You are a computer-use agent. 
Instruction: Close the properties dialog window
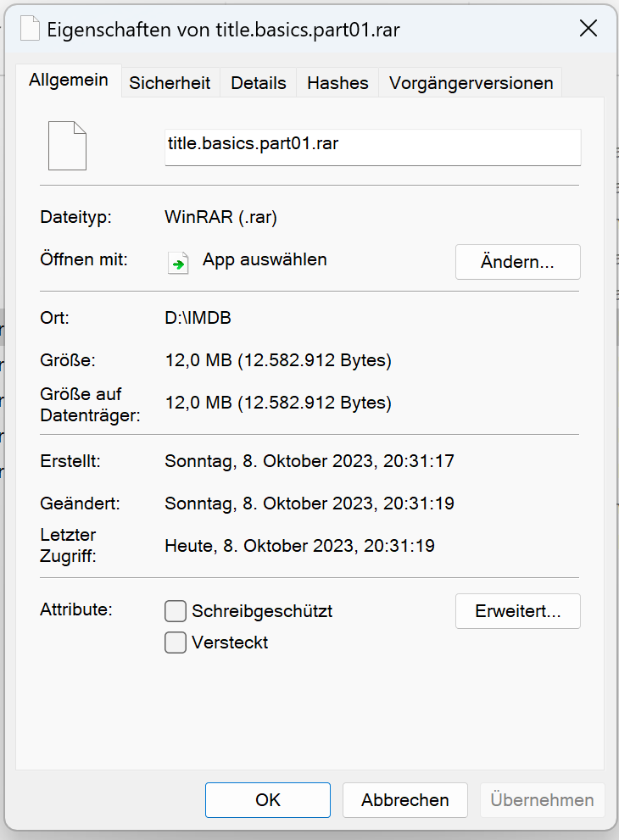point(588,29)
